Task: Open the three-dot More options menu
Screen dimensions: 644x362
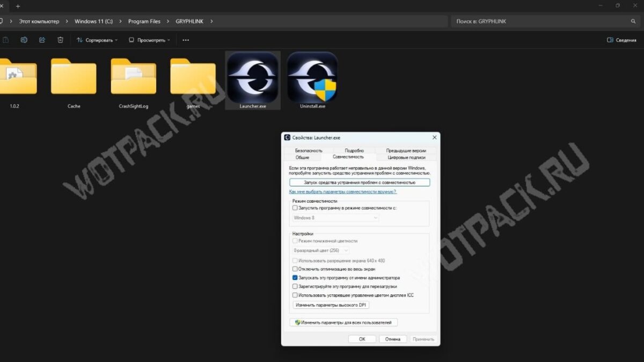Action: [x=186, y=40]
